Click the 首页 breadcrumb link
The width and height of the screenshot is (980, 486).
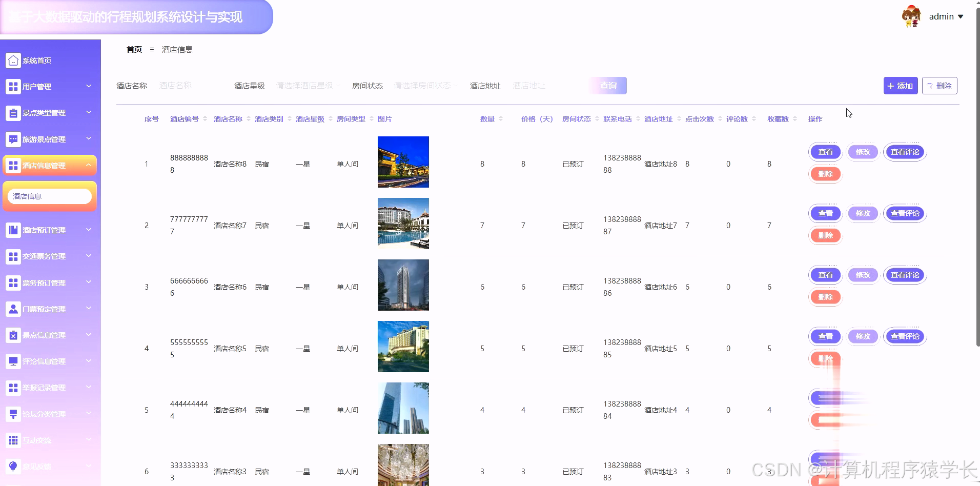coord(134,49)
